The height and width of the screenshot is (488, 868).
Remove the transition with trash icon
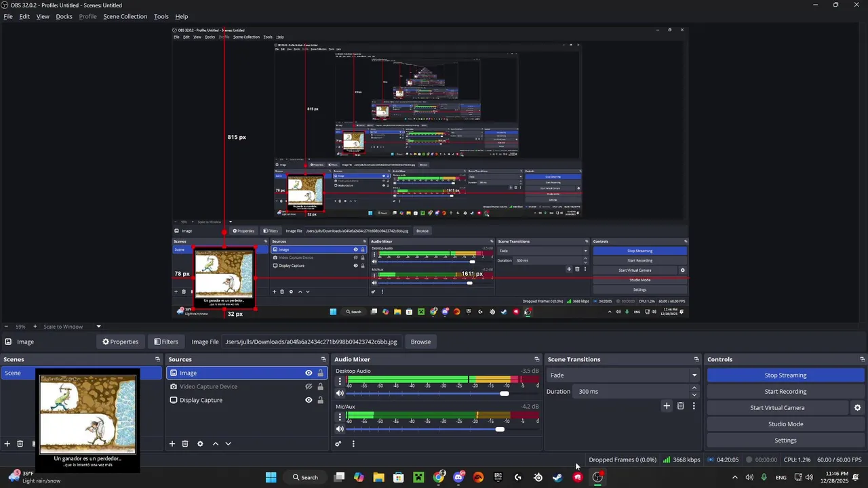[681, 406]
